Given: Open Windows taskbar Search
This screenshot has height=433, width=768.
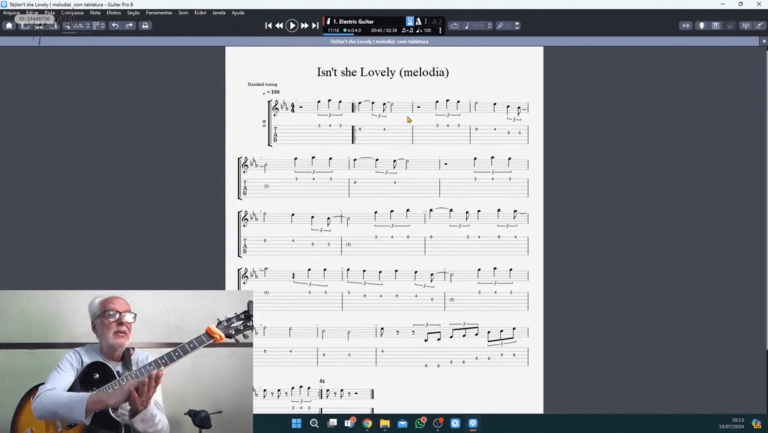Looking at the screenshot, I should pyautogui.click(x=314, y=423).
